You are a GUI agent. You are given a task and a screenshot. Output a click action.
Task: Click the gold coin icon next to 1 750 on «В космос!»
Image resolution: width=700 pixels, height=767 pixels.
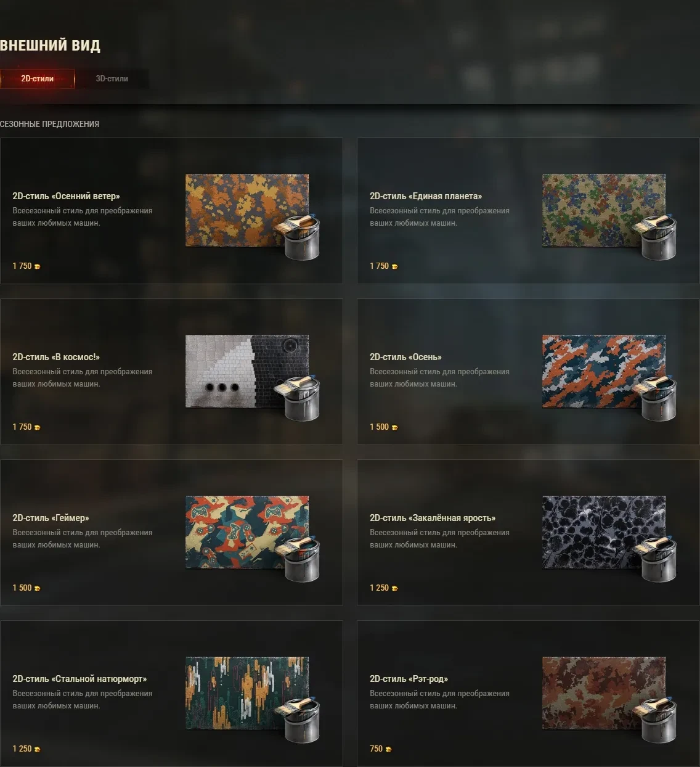coord(37,427)
